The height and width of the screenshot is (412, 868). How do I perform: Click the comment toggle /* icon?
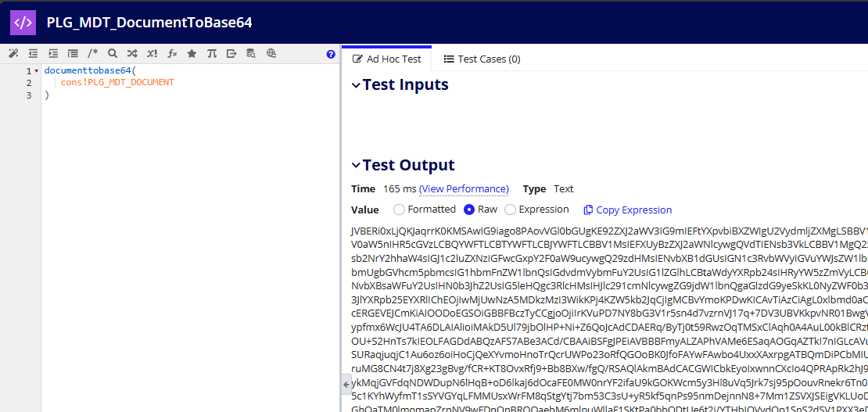tap(93, 54)
